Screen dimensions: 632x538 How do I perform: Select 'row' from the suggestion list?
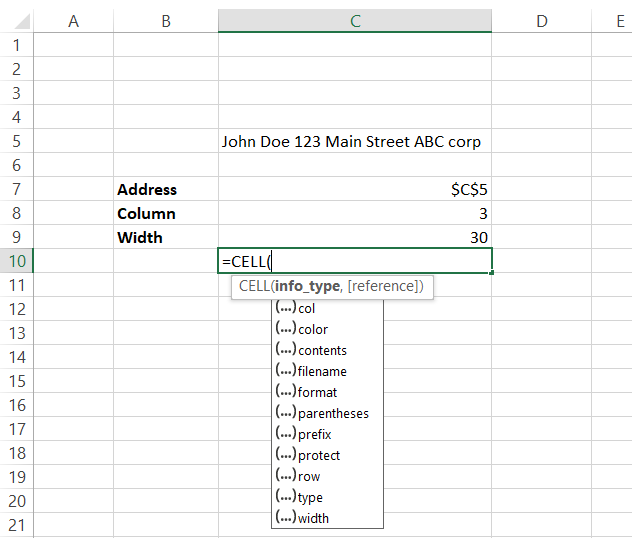coord(309,476)
